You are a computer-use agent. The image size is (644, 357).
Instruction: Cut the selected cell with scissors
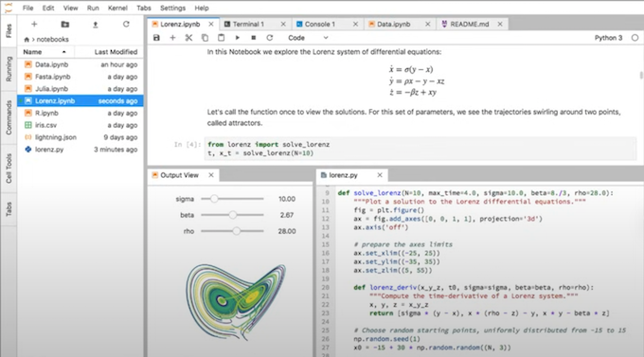coord(188,38)
